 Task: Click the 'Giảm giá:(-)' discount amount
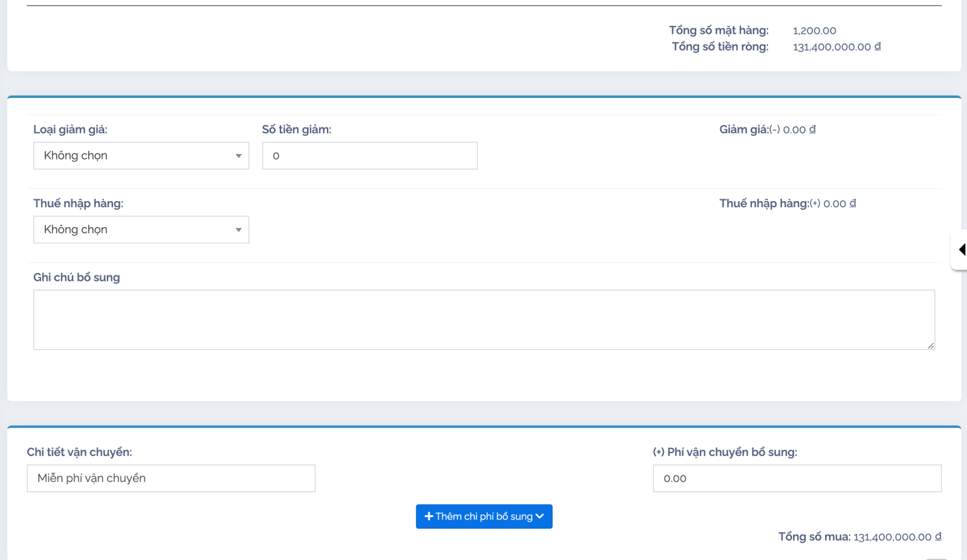[x=799, y=130]
